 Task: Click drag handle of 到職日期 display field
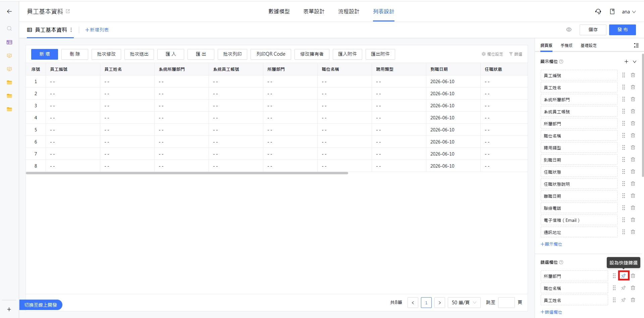(x=624, y=160)
